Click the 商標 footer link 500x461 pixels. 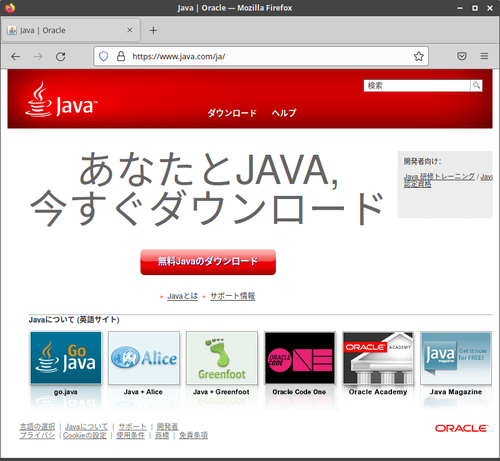click(x=162, y=435)
